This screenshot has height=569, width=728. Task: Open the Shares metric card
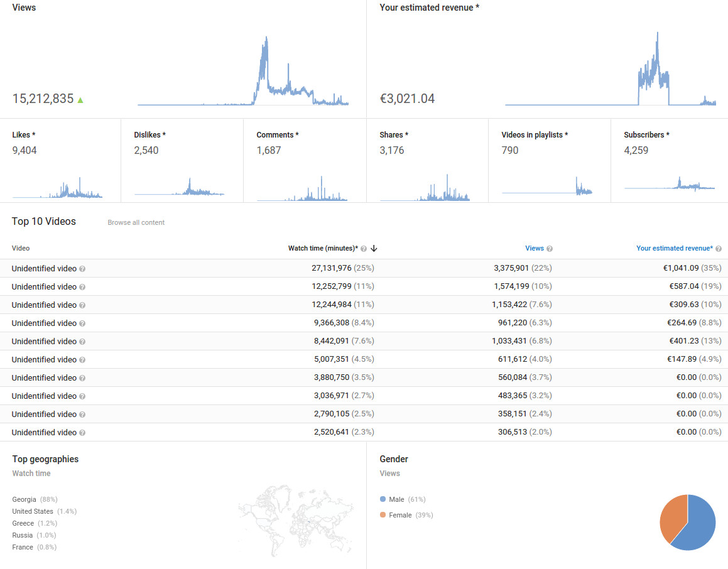click(x=428, y=161)
